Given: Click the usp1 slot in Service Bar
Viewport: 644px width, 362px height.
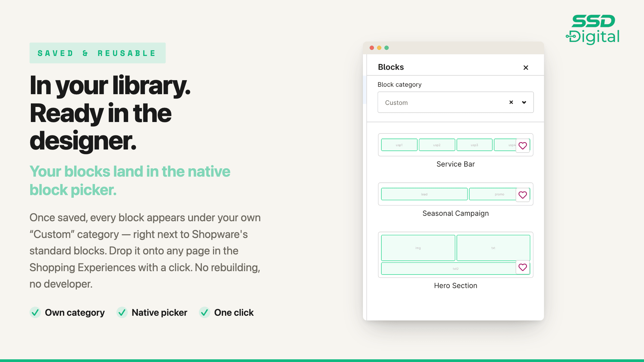Looking at the screenshot, I should (399, 145).
